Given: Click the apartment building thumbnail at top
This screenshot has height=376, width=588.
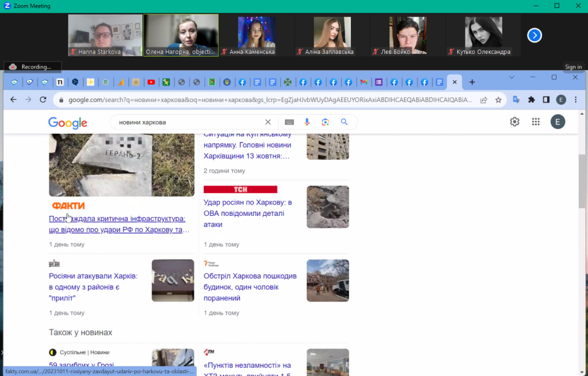Looking at the screenshot, I should click(328, 146).
